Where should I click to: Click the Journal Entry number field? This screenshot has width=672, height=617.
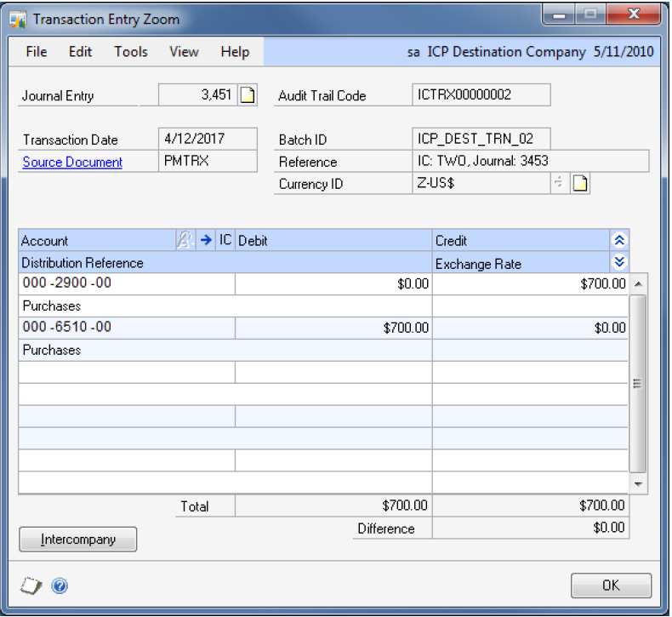pyautogui.click(x=197, y=95)
